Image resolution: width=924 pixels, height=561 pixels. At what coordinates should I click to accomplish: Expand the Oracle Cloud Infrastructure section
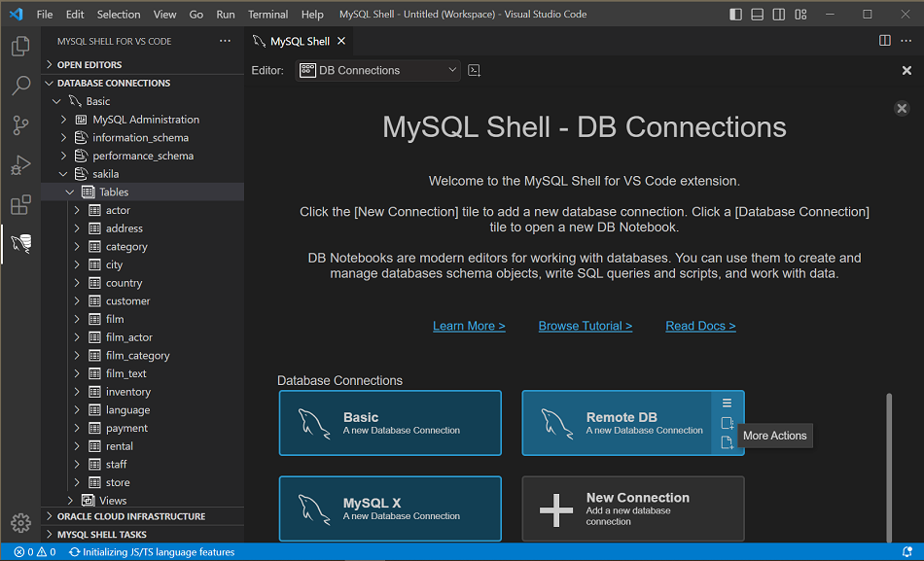tap(130, 516)
